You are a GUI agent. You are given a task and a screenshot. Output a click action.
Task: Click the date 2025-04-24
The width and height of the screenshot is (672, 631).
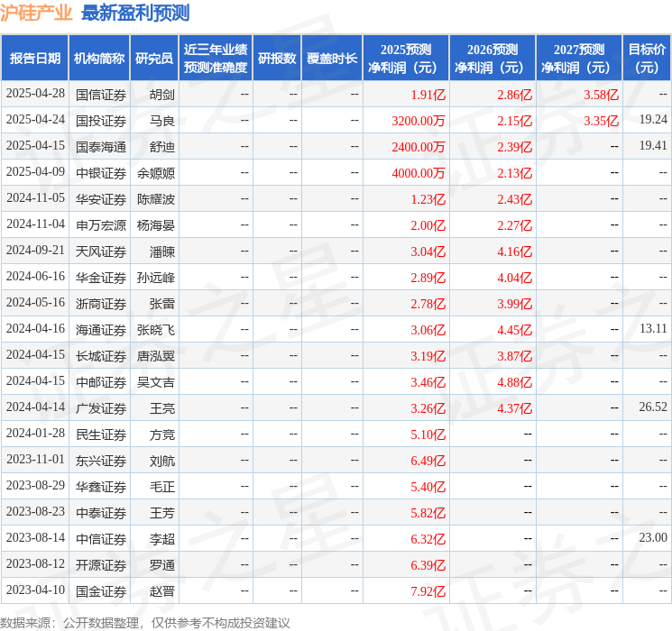tap(35, 120)
